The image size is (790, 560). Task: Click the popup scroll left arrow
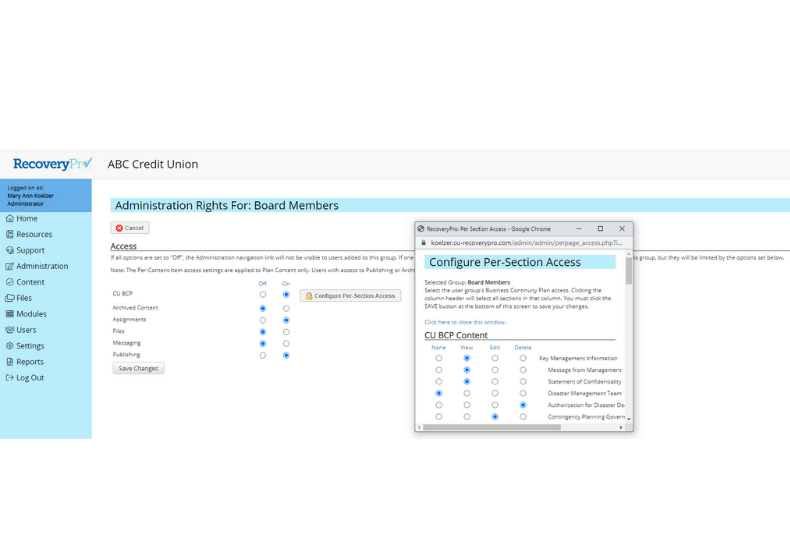[x=419, y=427]
